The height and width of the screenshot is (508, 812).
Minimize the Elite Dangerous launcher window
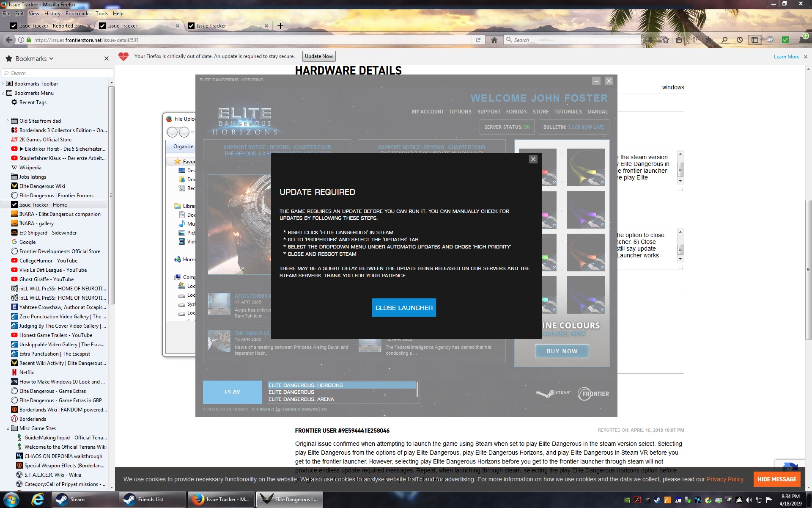(596, 81)
